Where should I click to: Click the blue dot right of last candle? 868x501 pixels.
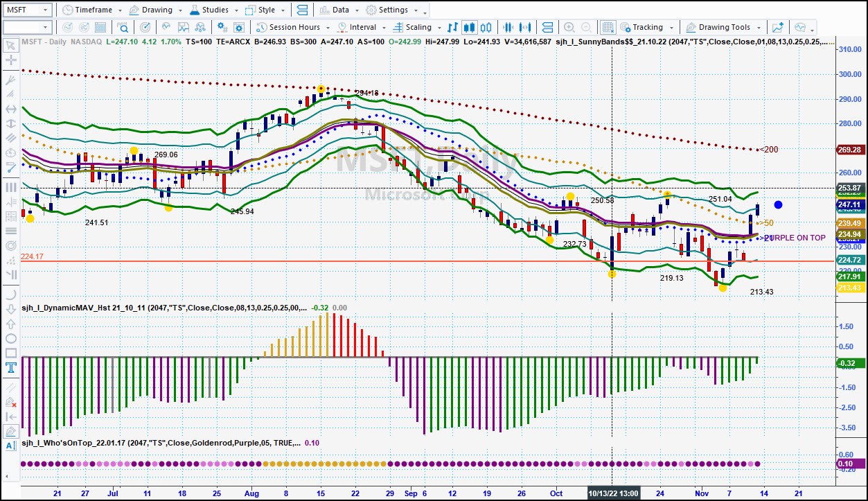(x=779, y=205)
